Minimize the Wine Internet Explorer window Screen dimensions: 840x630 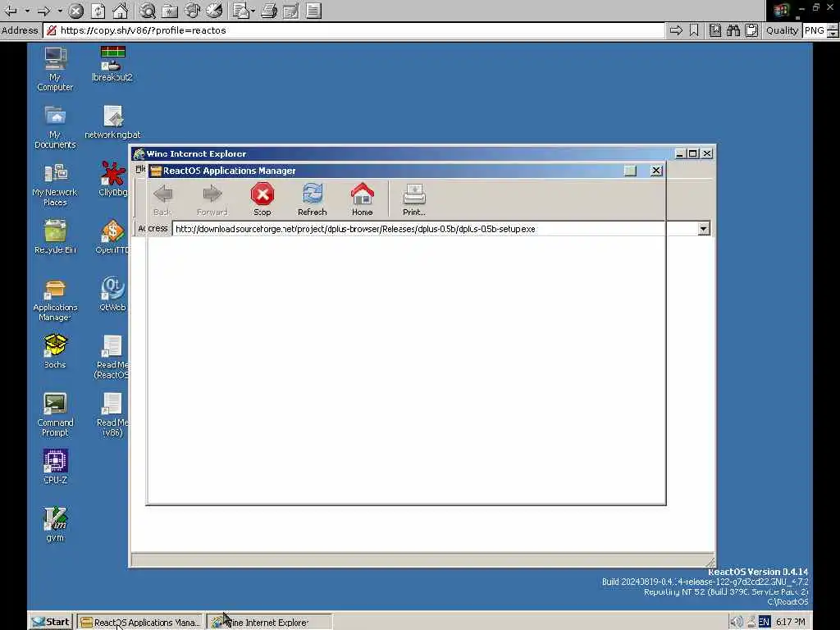click(x=680, y=153)
